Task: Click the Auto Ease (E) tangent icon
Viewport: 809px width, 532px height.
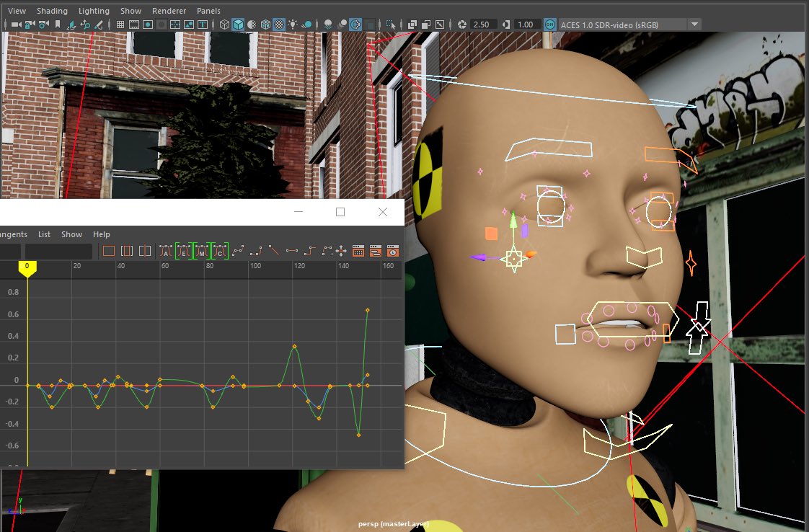Action: point(184,252)
